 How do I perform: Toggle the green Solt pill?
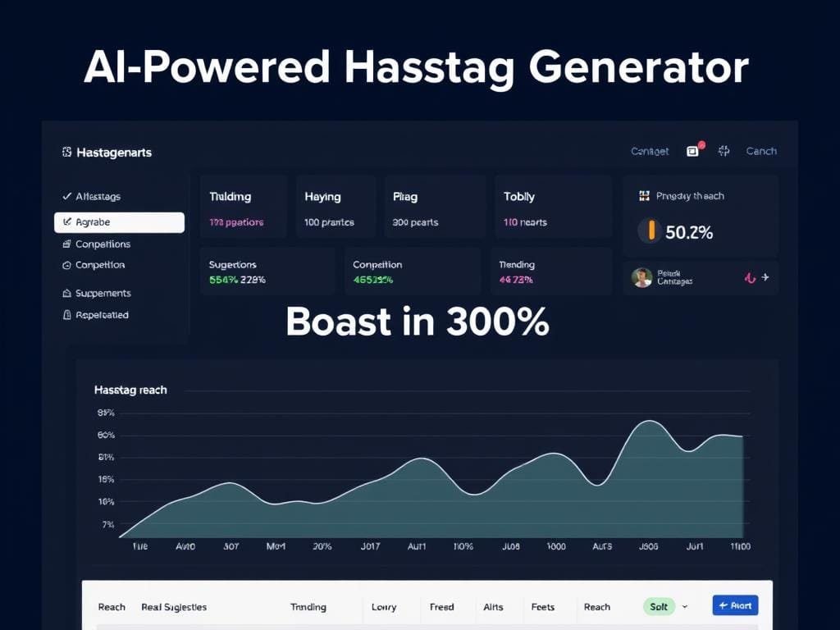(658, 607)
